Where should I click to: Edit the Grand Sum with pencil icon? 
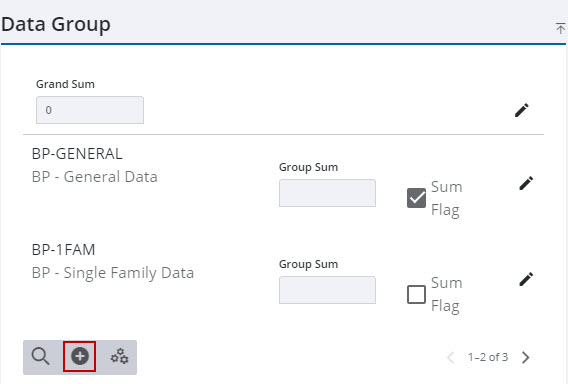(522, 110)
